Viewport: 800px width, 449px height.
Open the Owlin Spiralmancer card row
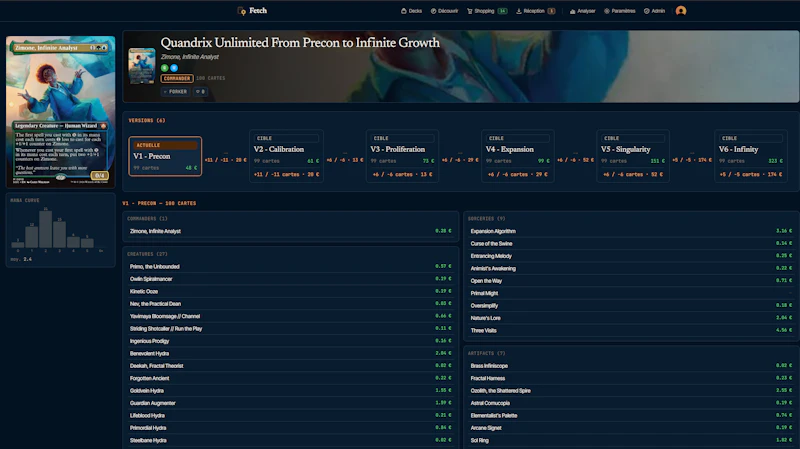pyautogui.click(x=290, y=279)
